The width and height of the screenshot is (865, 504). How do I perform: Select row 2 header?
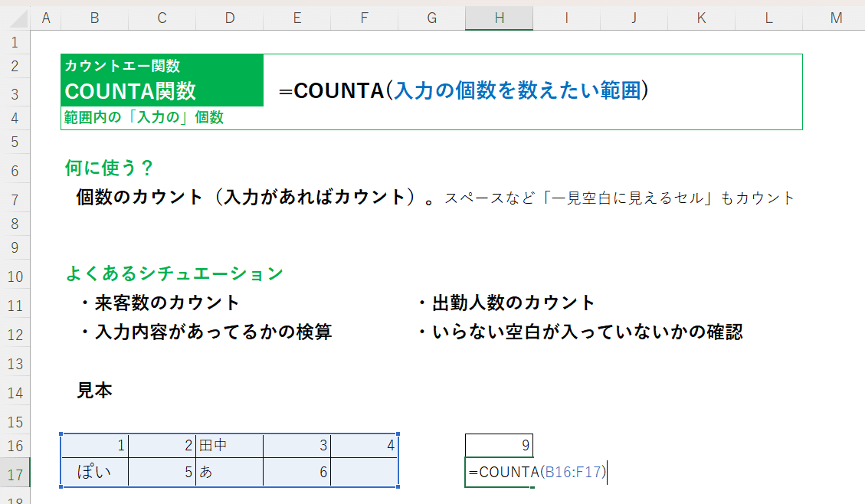(x=15, y=66)
